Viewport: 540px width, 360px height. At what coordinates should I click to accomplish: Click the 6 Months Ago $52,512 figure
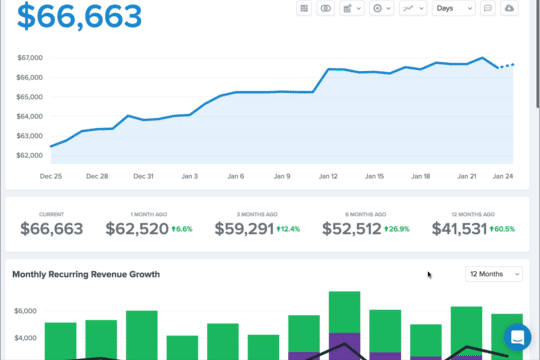(x=352, y=229)
